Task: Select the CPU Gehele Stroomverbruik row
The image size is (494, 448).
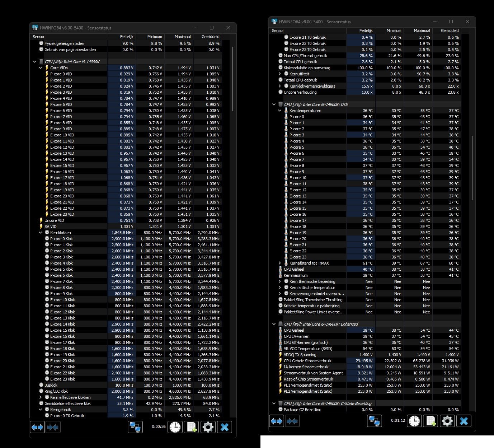Action: 365,361
